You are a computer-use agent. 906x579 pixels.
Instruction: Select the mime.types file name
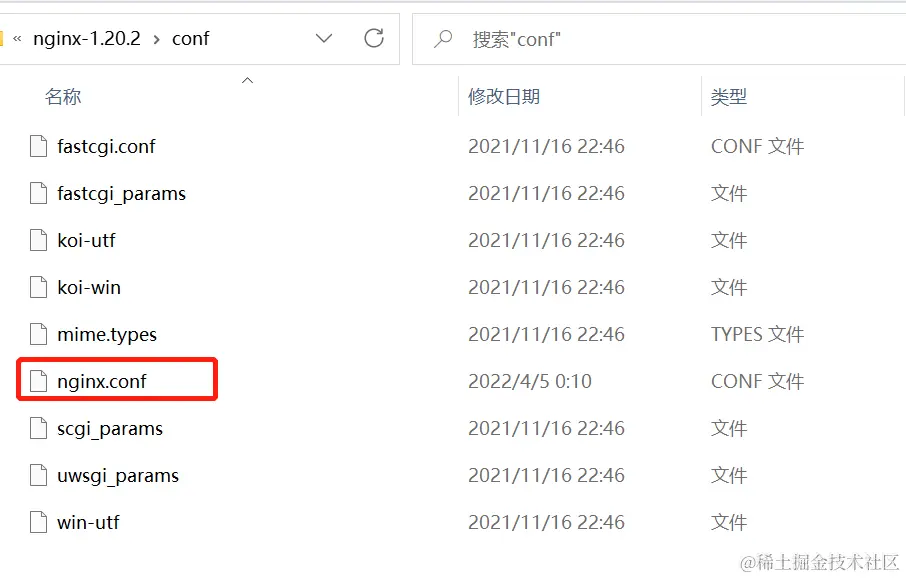tap(107, 335)
